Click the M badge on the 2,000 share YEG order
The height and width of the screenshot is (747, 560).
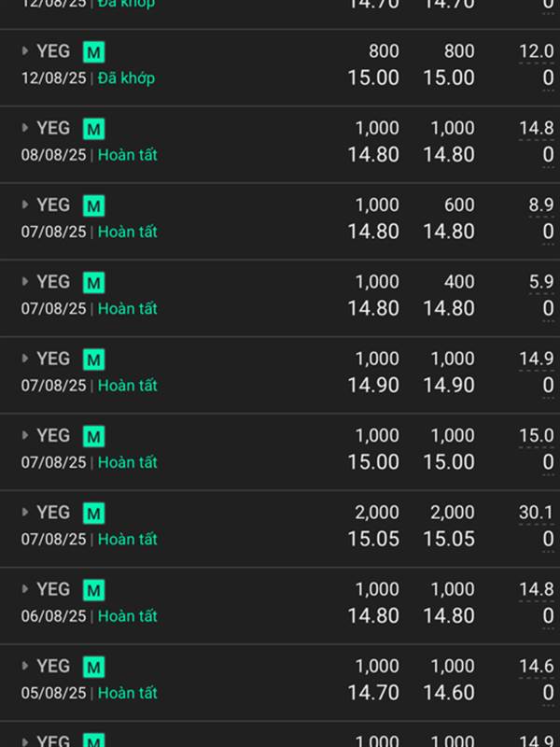pos(94,513)
